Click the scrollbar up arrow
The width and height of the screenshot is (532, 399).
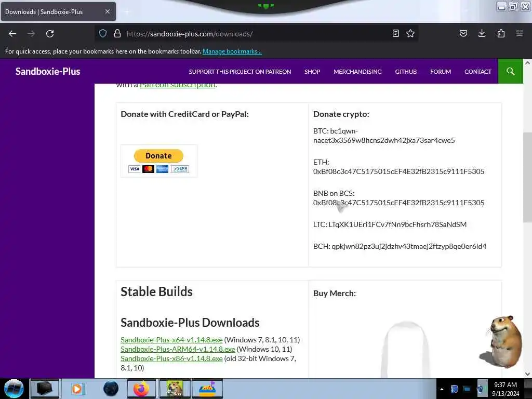click(x=527, y=63)
